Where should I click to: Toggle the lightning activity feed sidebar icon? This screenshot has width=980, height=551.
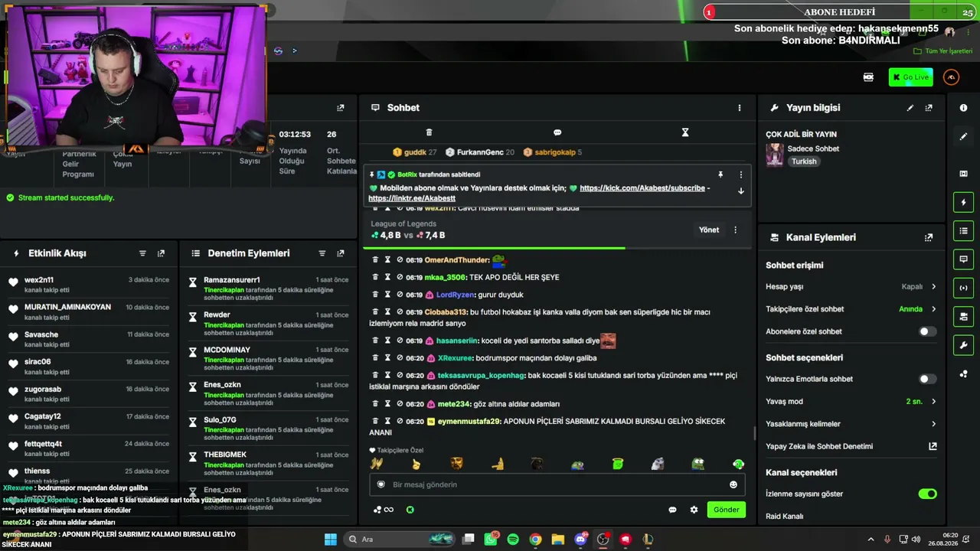coord(963,203)
